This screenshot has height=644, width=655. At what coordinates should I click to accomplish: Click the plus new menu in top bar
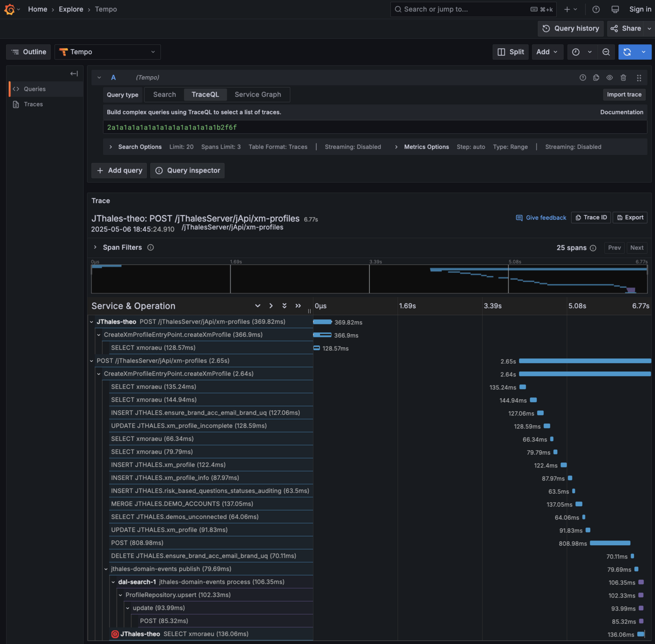tap(571, 9)
